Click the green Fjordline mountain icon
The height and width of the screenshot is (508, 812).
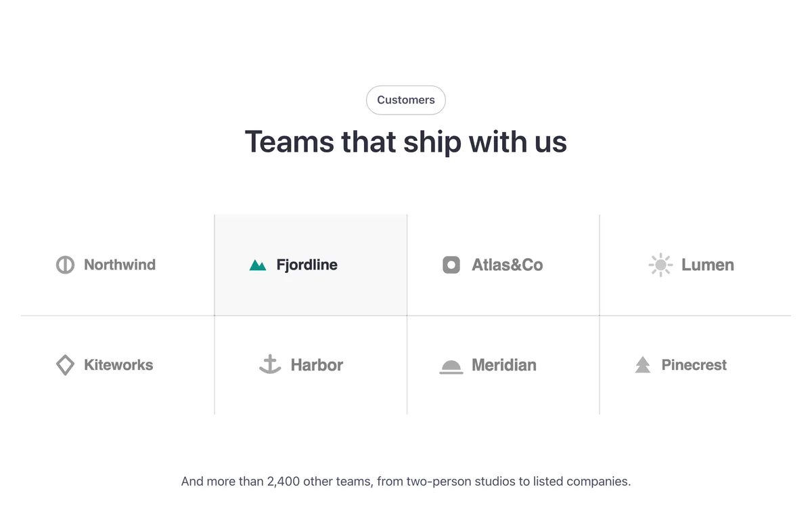pyautogui.click(x=258, y=265)
